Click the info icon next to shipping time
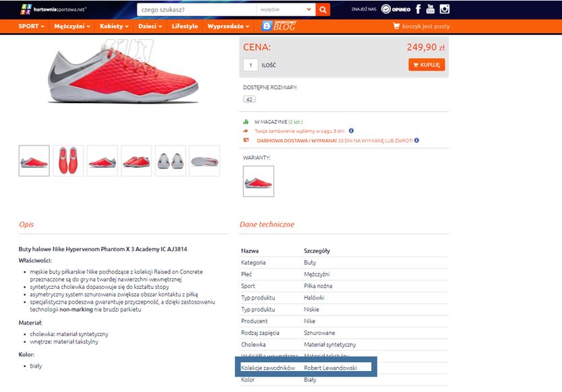This screenshot has width=562, height=392. point(351,131)
